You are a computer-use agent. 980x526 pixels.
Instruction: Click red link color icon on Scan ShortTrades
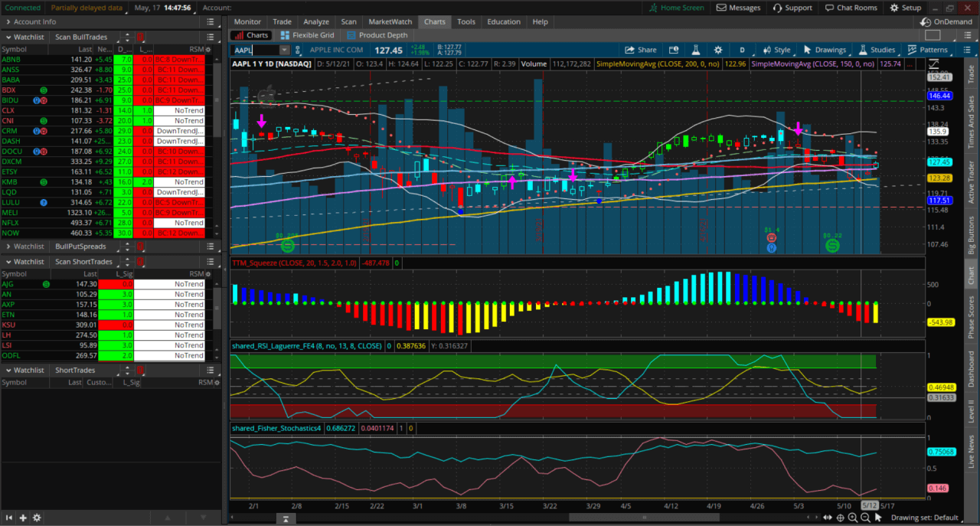tap(140, 262)
